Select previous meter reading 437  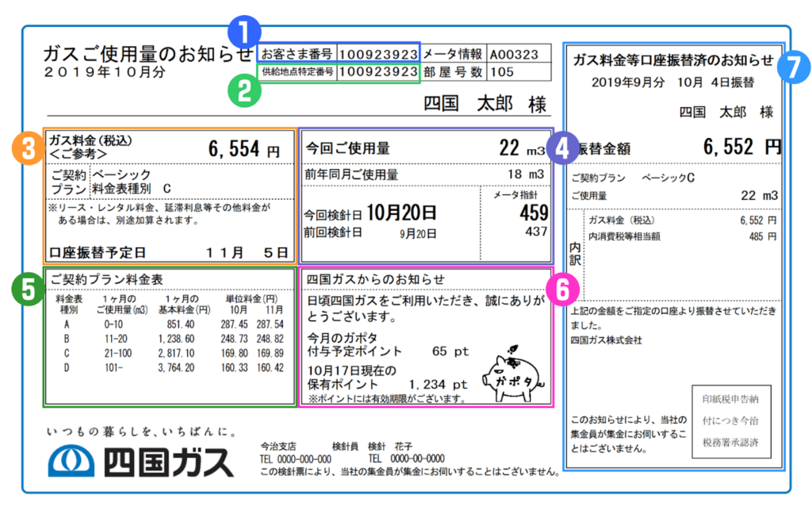pos(536,232)
